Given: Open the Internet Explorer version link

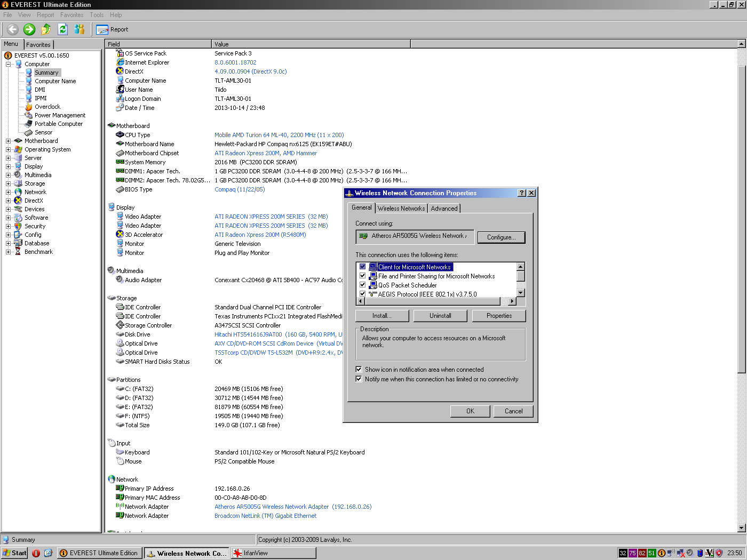Looking at the screenshot, I should 235,62.
